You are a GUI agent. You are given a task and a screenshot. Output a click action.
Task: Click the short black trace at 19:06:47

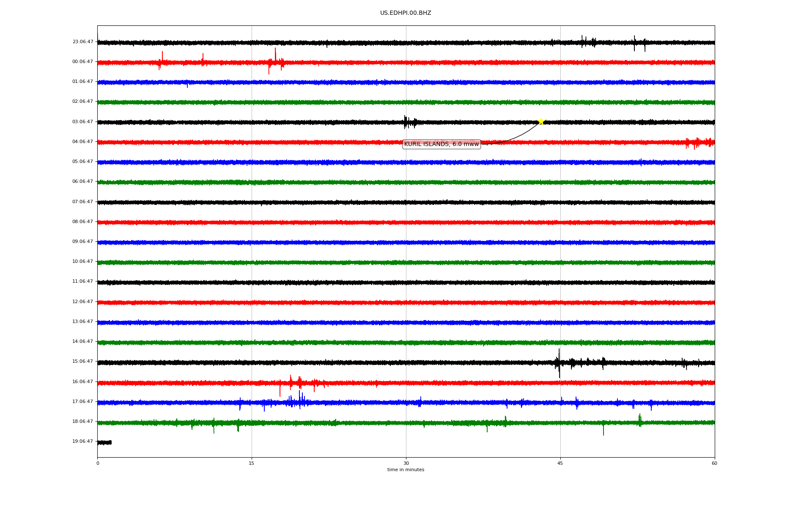tap(104, 442)
